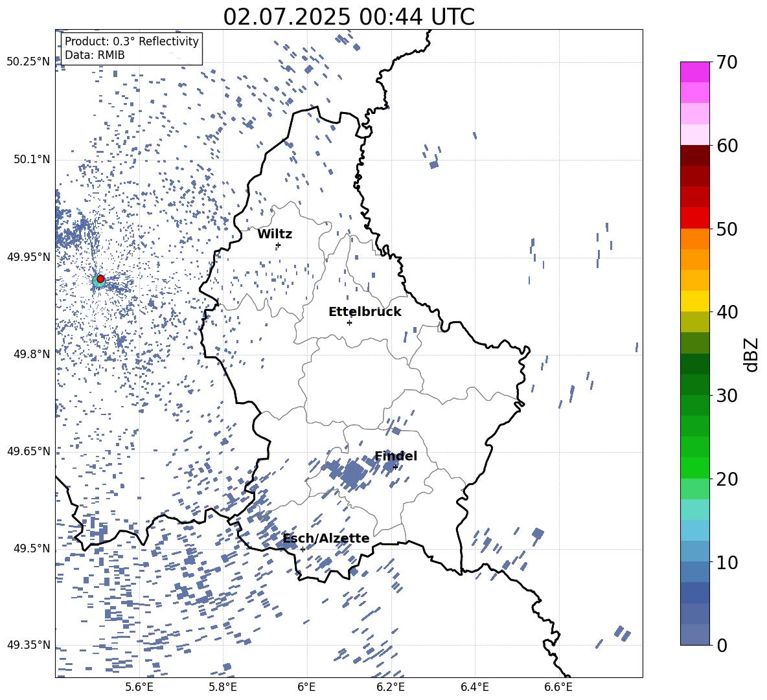Click the Esch/Alzette location cross marker
This screenshot has height=700, width=767.
pos(303,549)
